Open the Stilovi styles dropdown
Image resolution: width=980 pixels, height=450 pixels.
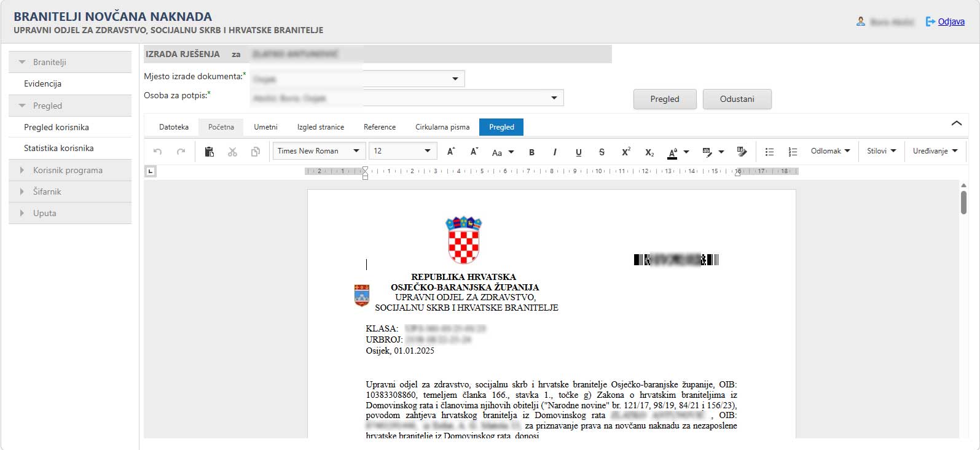tap(881, 151)
